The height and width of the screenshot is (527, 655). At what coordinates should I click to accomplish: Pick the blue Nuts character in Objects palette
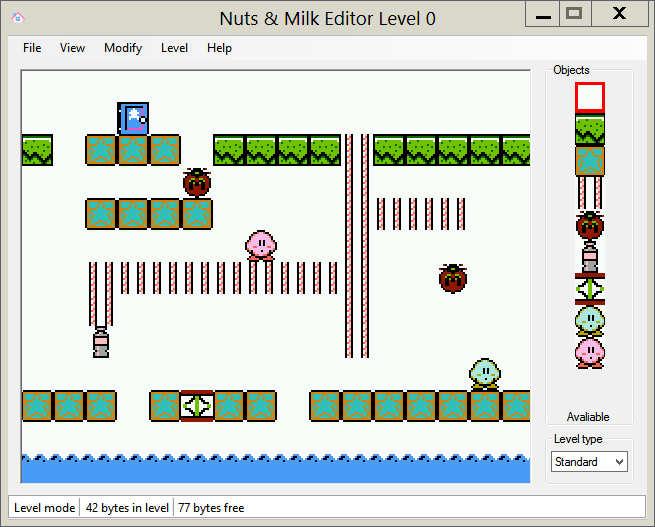[589, 321]
